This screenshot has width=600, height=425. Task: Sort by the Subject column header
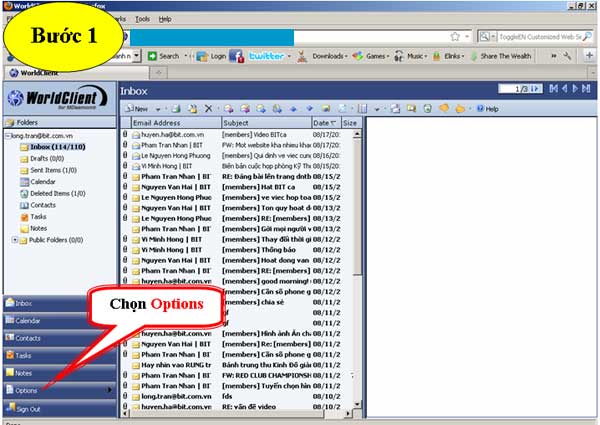pyautogui.click(x=266, y=123)
